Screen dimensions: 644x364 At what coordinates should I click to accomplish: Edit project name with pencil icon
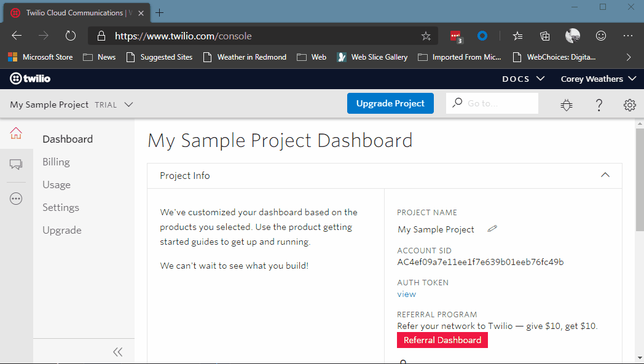point(492,229)
